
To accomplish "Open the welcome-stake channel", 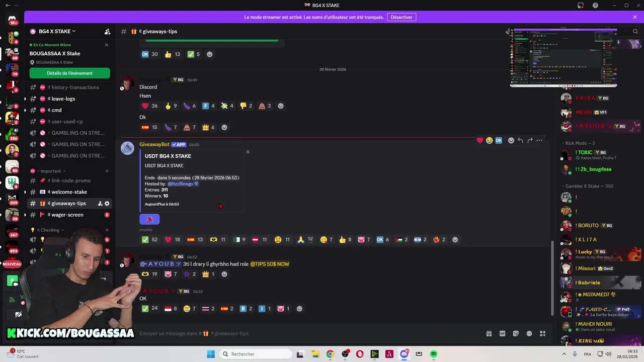I will pos(69,192).
